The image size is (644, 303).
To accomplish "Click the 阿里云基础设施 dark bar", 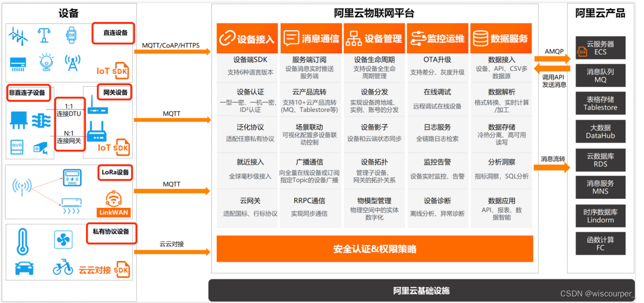I will click(422, 290).
